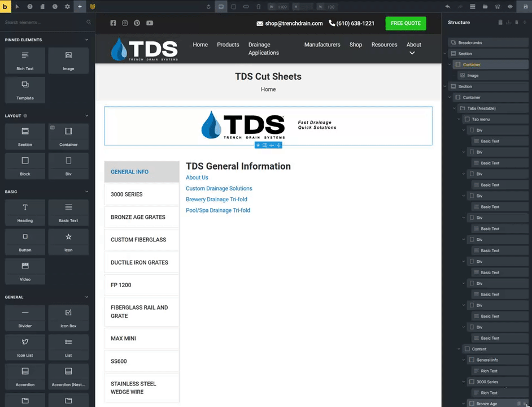The image size is (532, 407).
Task: Click the plus add elements button
Action: [80, 6]
